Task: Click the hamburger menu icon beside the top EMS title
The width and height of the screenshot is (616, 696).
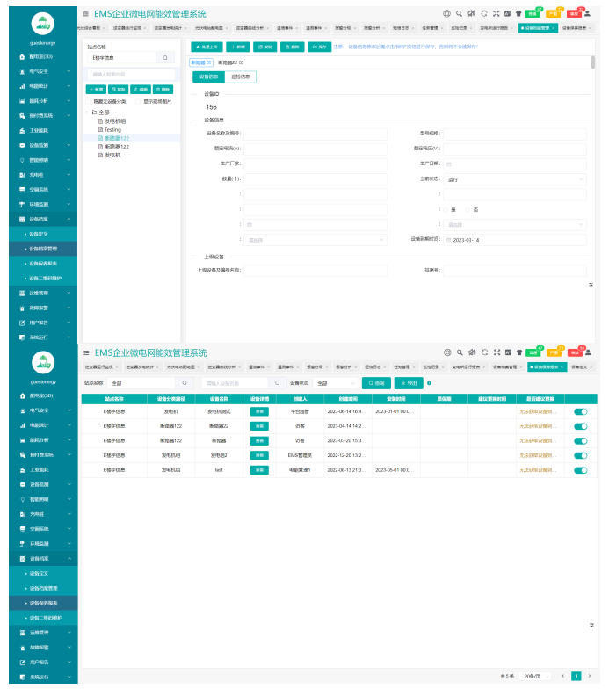Action: [x=85, y=14]
